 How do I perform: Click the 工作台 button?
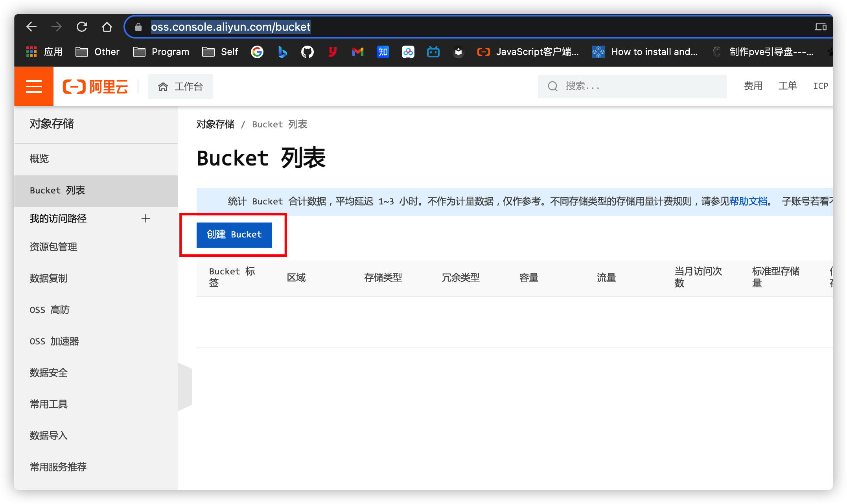pos(180,86)
